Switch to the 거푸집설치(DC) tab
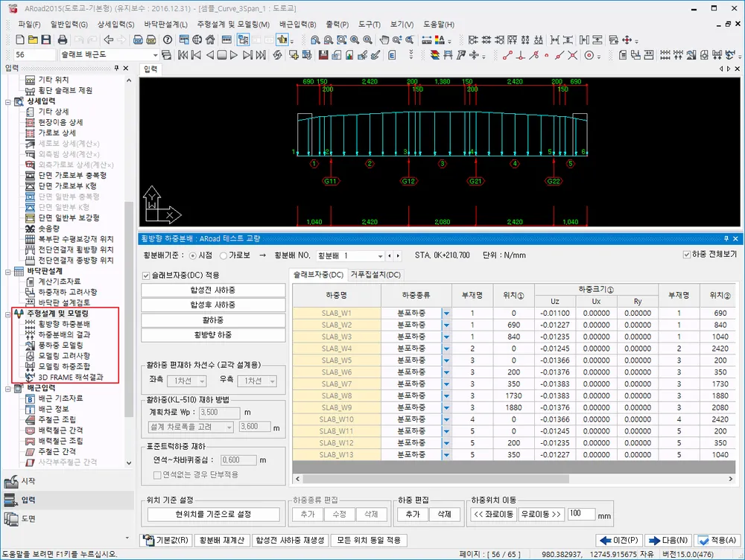Viewport: 745px width, 560px height. [x=375, y=275]
